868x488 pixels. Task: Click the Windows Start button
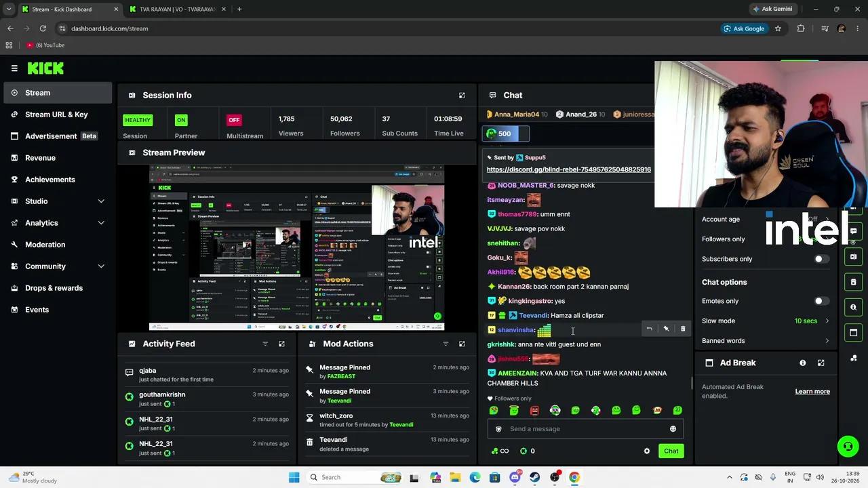coord(294,477)
